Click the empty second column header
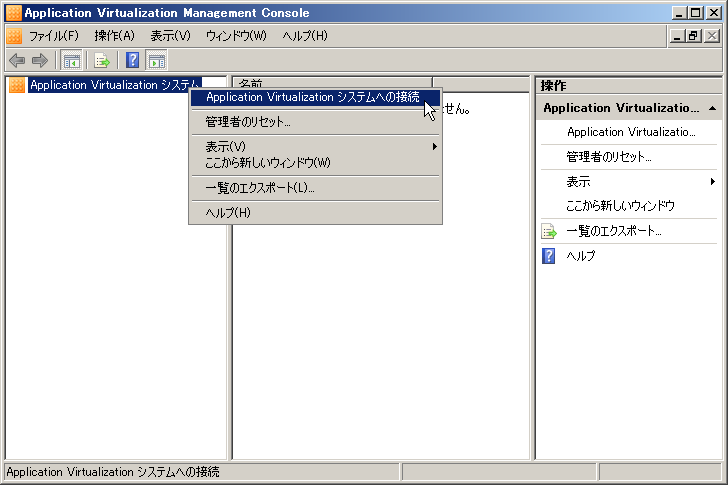Screen dimensions: 728x485 [x=481, y=84]
